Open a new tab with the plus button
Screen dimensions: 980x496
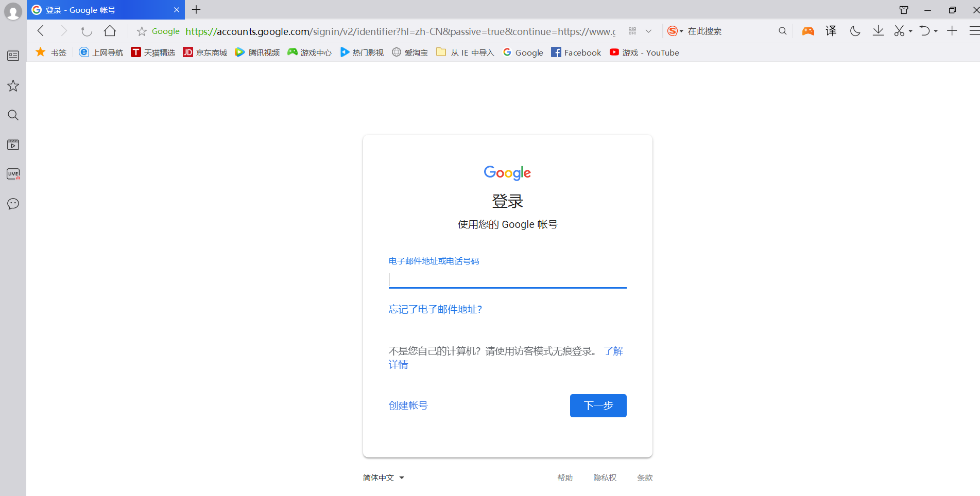[196, 10]
